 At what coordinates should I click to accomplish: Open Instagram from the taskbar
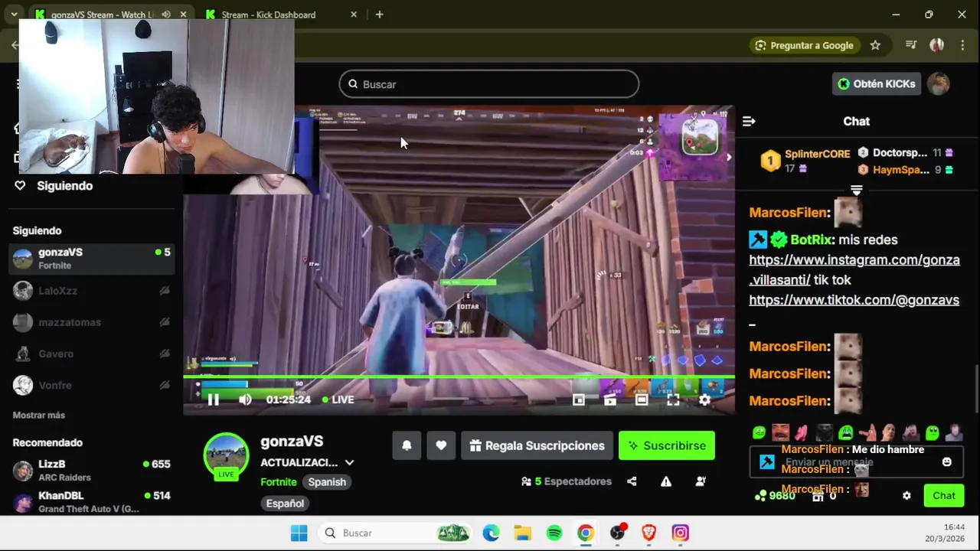point(680,533)
